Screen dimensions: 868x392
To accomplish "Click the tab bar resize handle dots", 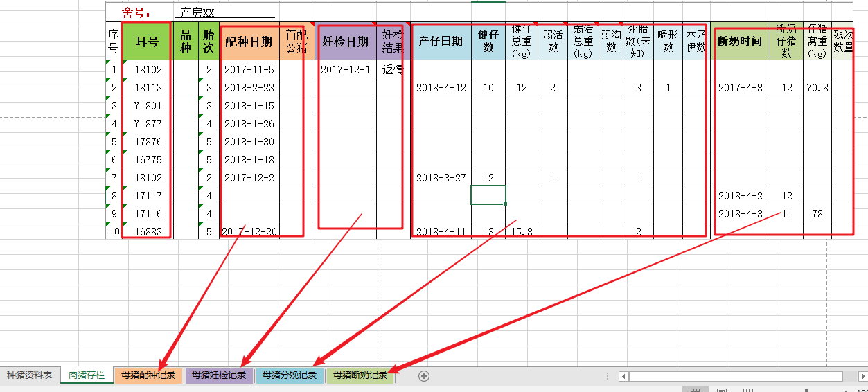I will (608, 376).
